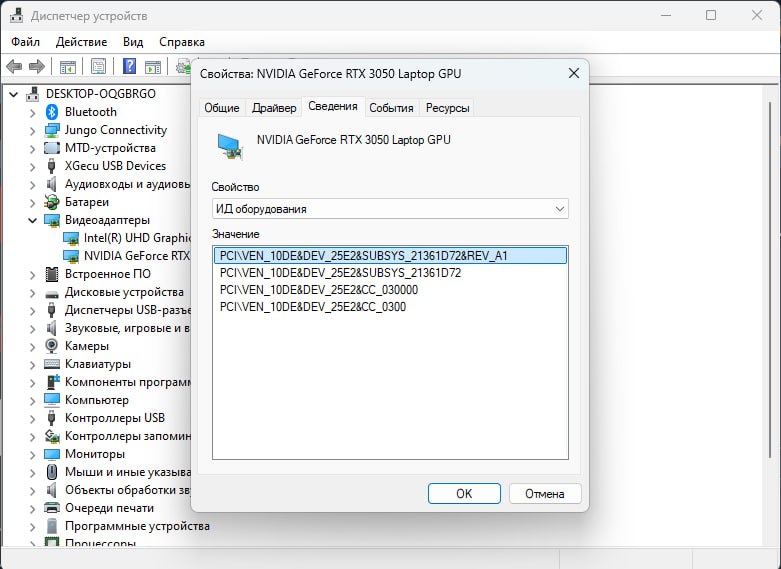Screen dimensions: 781x569
Task: Expand the Батареи category
Action: pyautogui.click(x=32, y=203)
